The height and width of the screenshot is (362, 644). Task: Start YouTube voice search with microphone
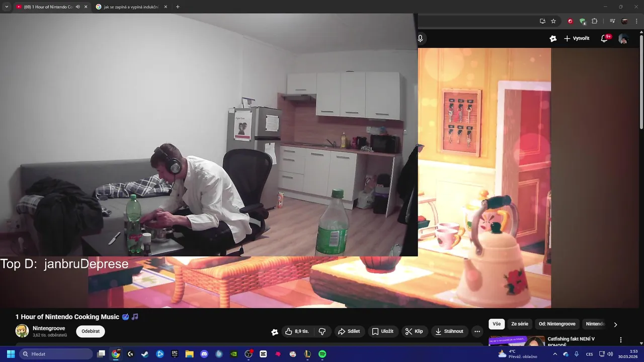420,38
